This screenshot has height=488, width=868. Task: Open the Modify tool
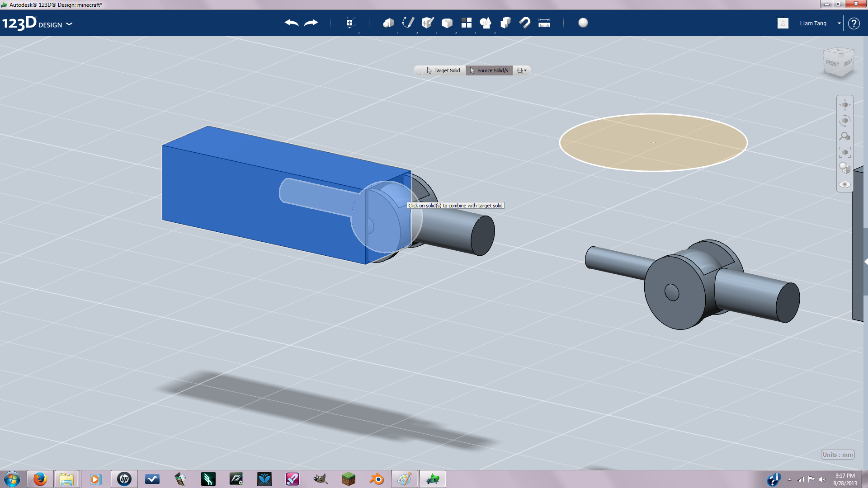tap(447, 23)
